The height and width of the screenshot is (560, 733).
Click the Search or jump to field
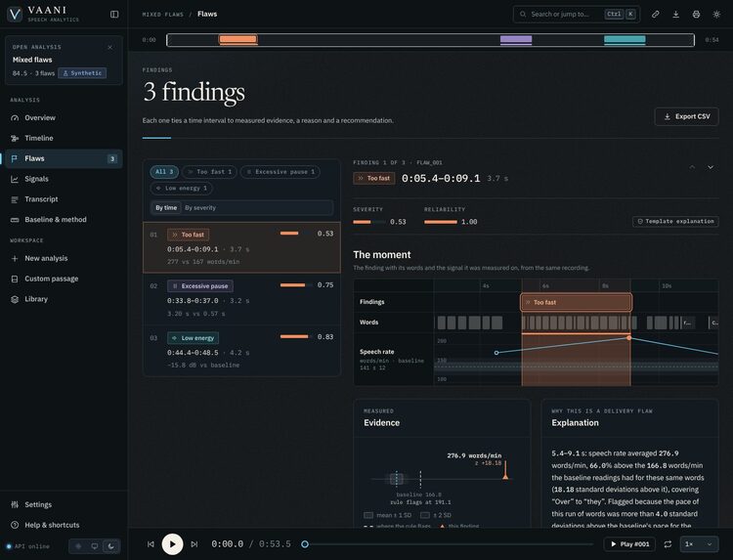tap(577, 14)
